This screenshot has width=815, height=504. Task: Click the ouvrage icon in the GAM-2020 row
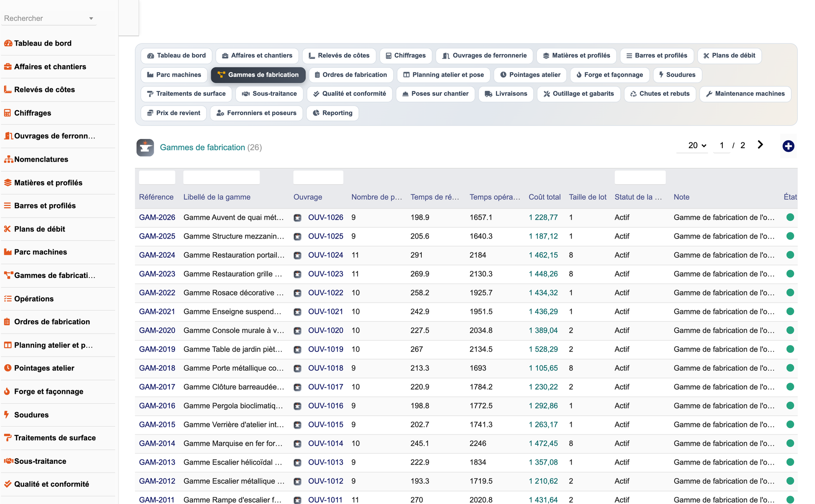297,331
